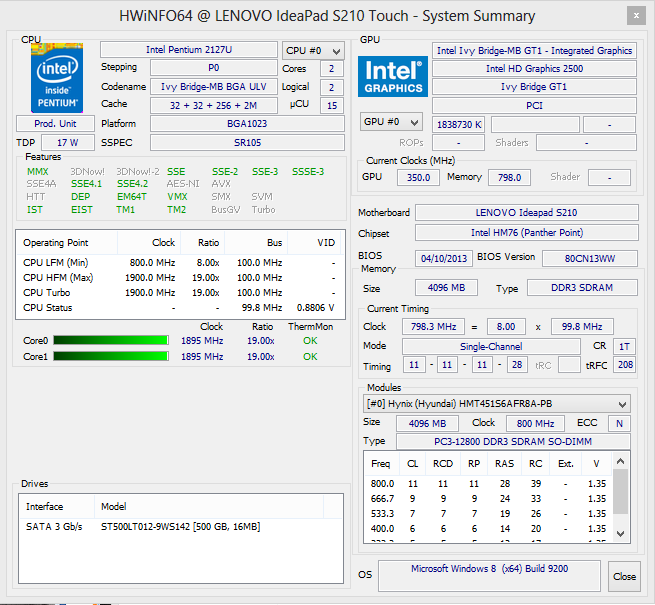Click the Close button next to OS

pos(624,576)
